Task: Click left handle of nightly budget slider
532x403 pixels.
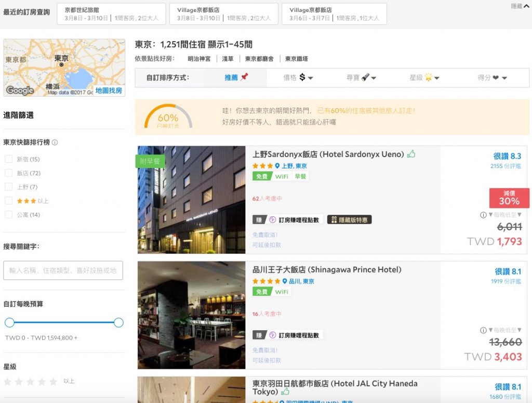Action: click(9, 322)
